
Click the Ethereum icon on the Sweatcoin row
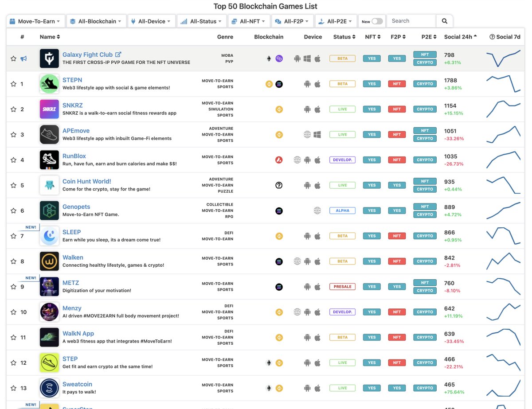[269, 388]
